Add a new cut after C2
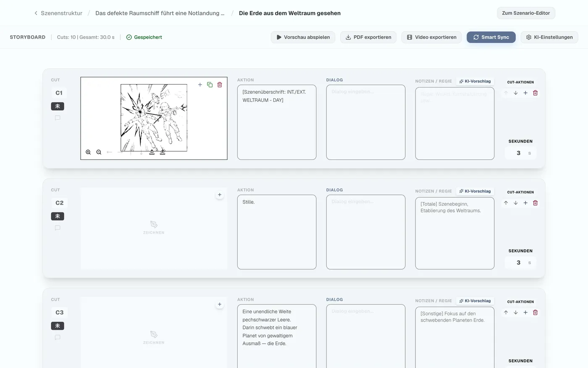This screenshot has width=588, height=368. [x=525, y=203]
